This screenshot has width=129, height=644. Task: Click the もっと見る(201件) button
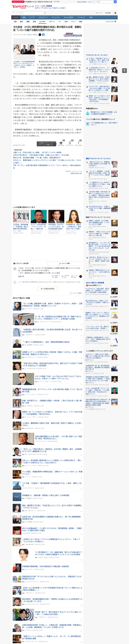[48, 289]
